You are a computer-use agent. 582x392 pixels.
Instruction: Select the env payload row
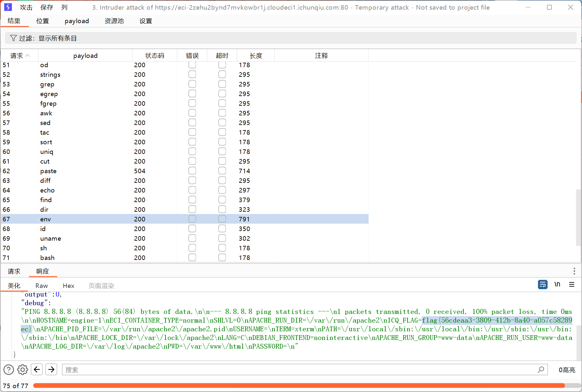184,219
